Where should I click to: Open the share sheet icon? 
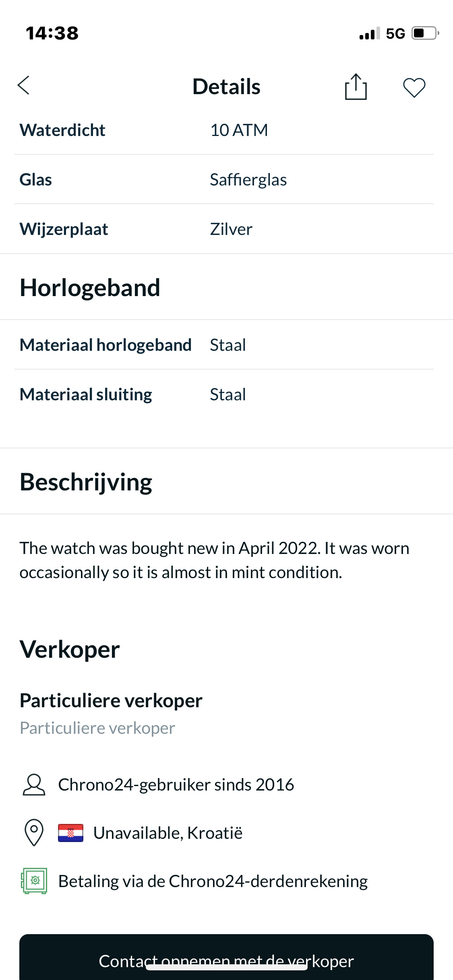point(356,86)
